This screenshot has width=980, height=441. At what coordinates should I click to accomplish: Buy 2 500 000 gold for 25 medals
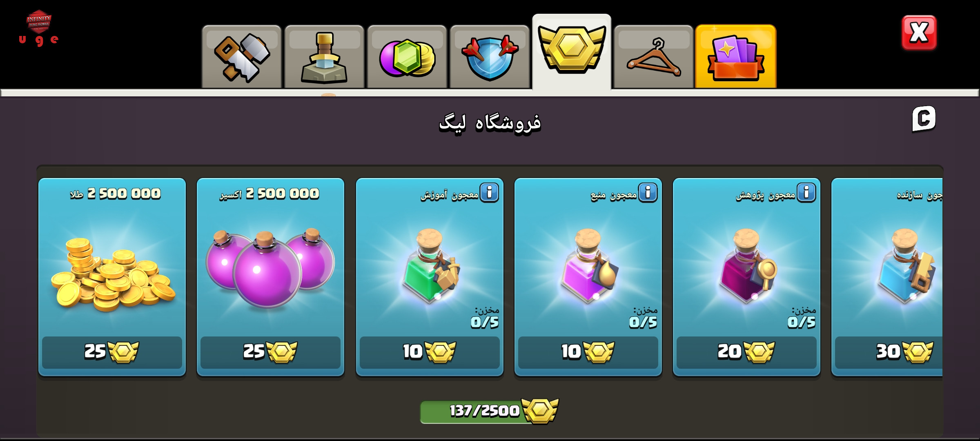(x=112, y=352)
